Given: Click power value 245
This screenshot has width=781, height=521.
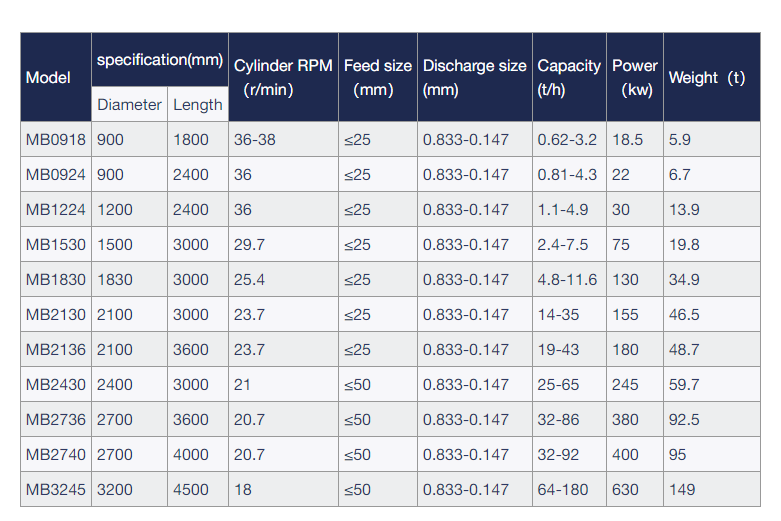Looking at the screenshot, I should pyautogui.click(x=635, y=385).
